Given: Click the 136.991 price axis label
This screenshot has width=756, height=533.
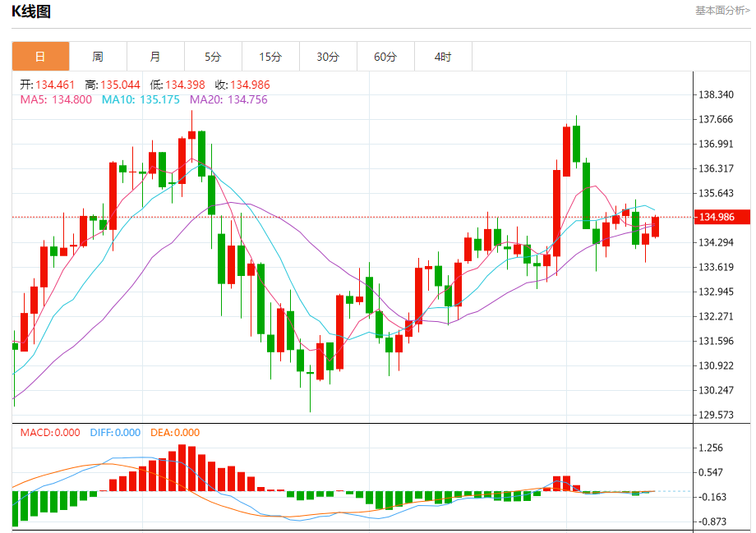Looking at the screenshot, I should click(x=716, y=144).
